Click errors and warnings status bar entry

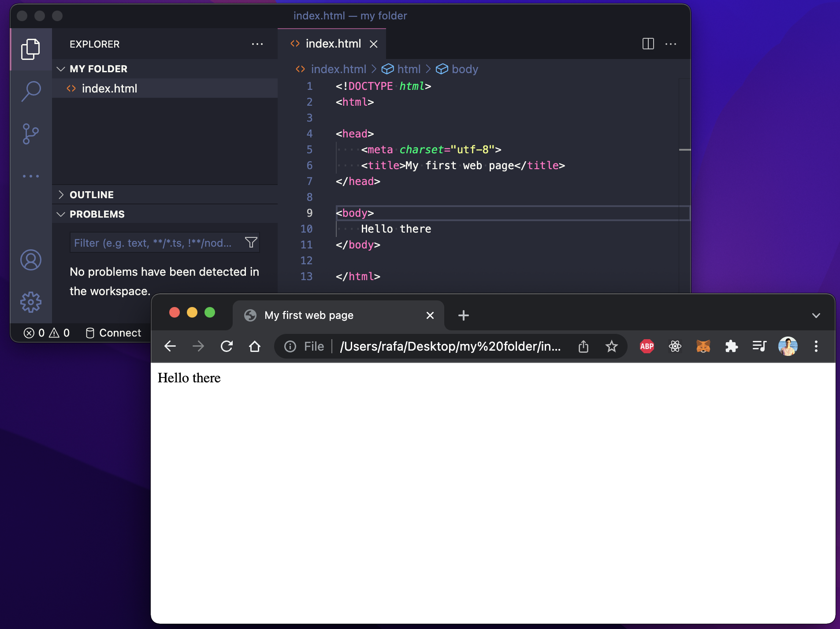click(47, 333)
